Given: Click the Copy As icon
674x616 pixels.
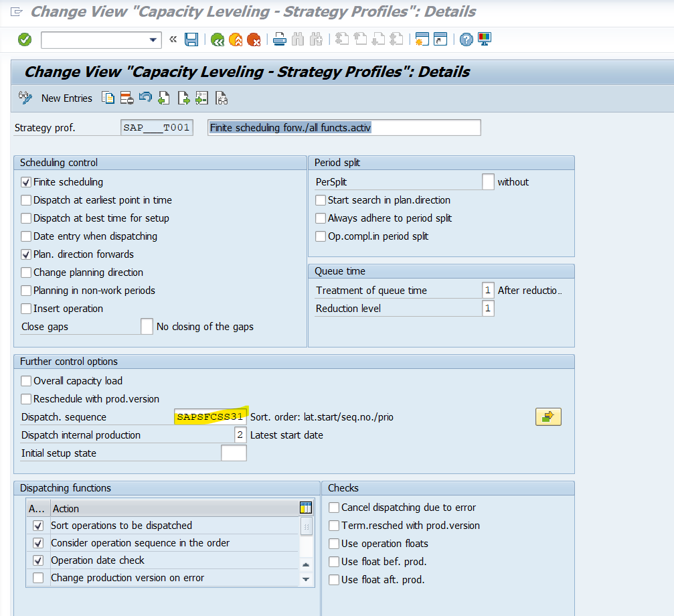Looking at the screenshot, I should pos(108,98).
